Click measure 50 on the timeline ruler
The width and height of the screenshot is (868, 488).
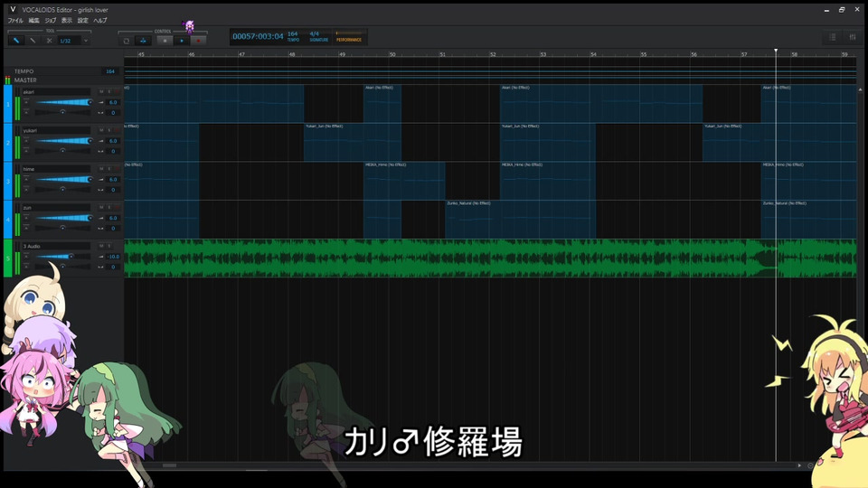click(x=392, y=54)
